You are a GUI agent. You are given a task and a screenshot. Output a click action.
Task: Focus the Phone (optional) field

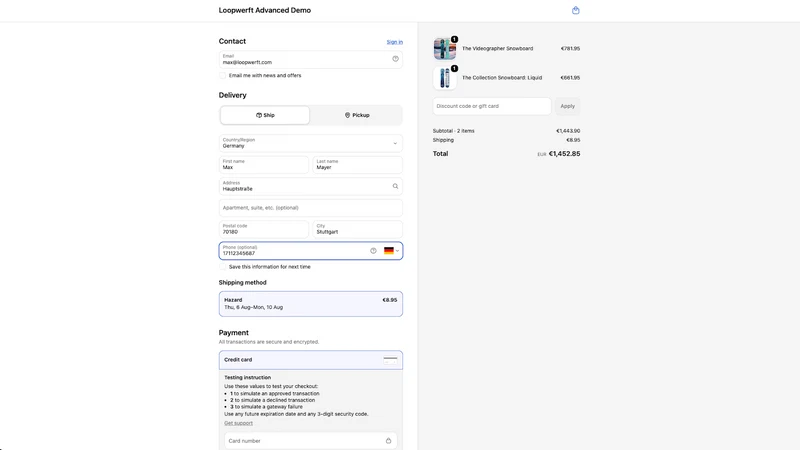[x=311, y=251]
